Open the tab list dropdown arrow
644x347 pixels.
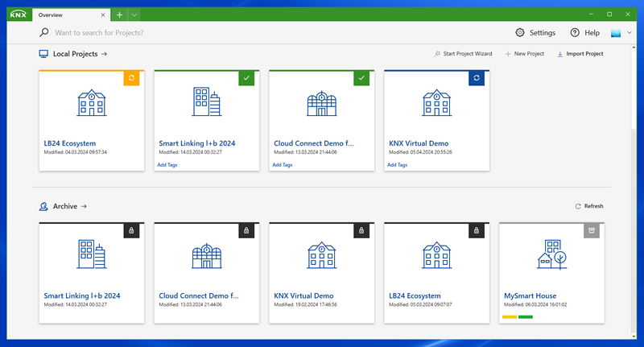click(x=134, y=14)
